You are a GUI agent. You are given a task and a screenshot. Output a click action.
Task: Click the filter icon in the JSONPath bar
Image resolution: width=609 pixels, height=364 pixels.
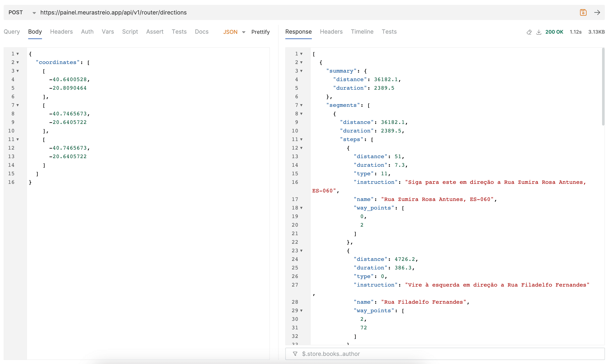[295, 354]
